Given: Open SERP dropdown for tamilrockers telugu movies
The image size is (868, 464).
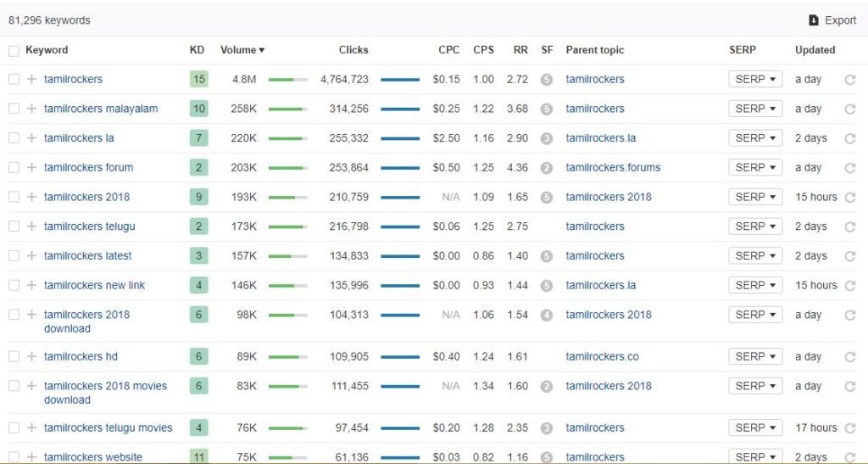Looking at the screenshot, I should 755,428.
